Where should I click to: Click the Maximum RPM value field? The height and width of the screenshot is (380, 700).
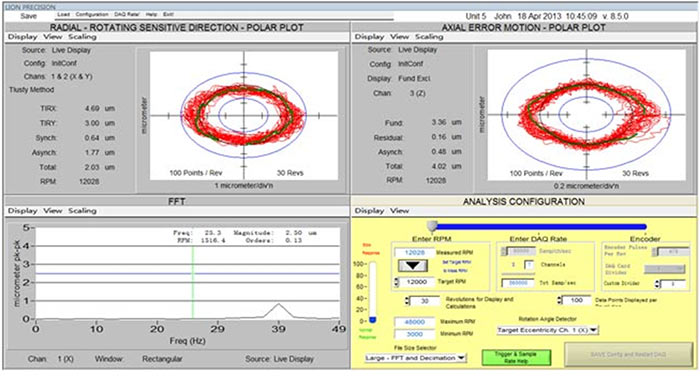pos(414,322)
